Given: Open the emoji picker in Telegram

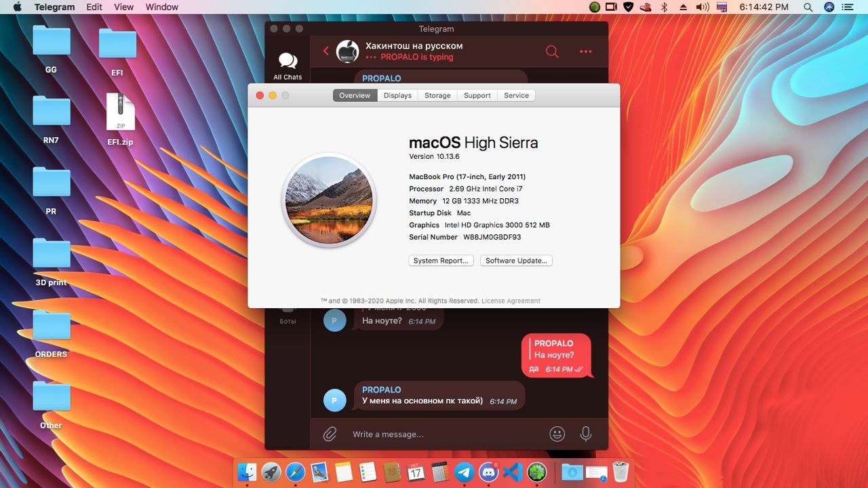Looking at the screenshot, I should click(x=557, y=434).
